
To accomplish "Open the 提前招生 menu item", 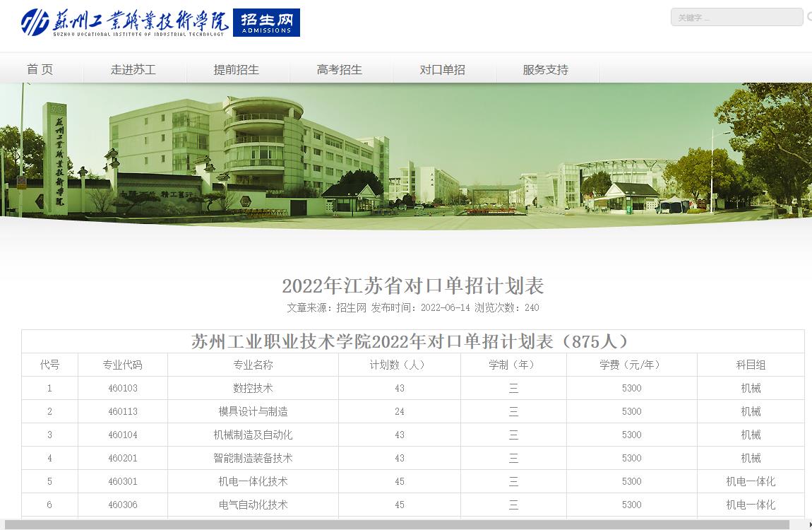I will 236,69.
